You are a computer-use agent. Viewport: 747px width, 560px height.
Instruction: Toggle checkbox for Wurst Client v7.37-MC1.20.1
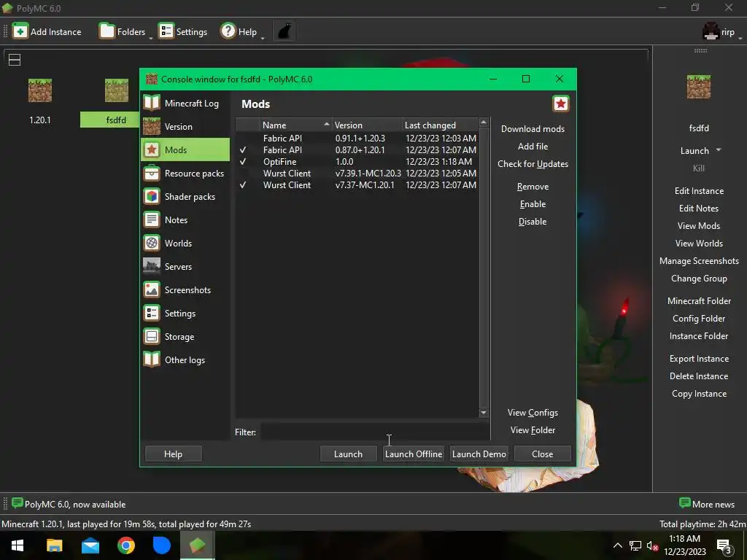(243, 184)
